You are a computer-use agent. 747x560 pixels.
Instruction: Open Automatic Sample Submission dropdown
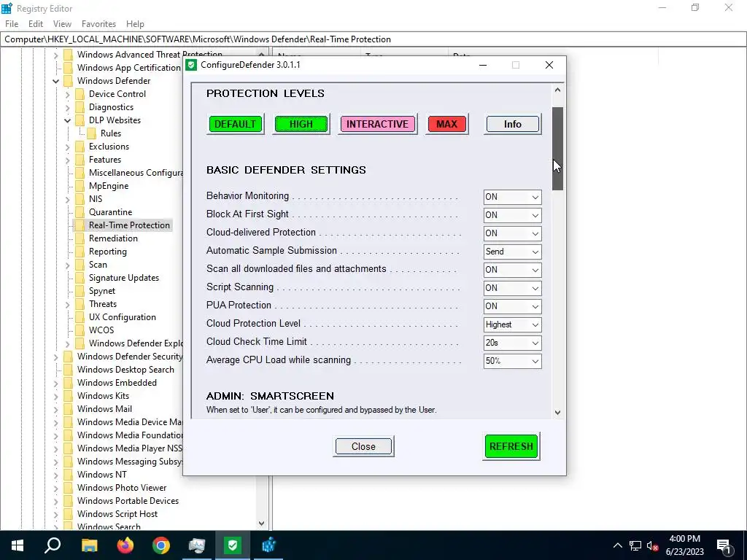pyautogui.click(x=512, y=252)
